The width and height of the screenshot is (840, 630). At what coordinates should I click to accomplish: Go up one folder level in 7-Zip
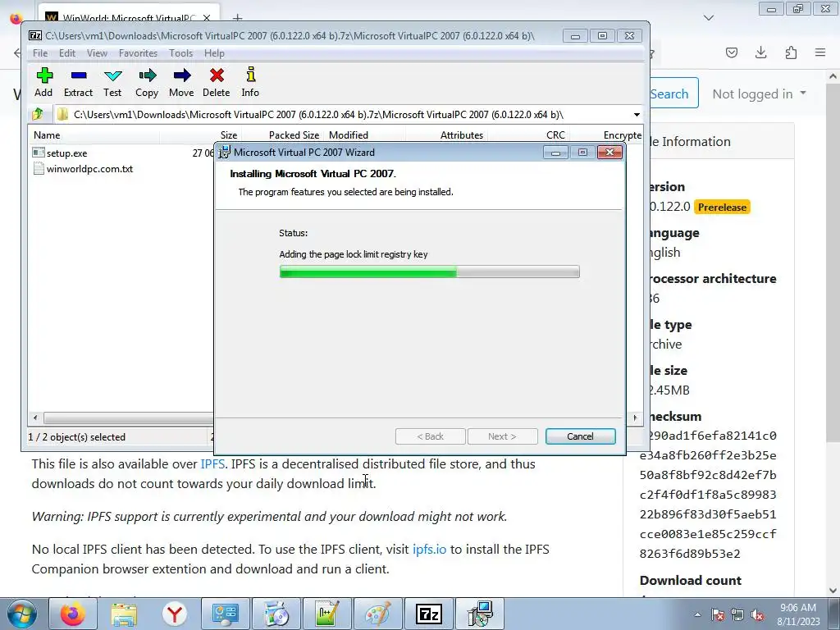pos(38,114)
